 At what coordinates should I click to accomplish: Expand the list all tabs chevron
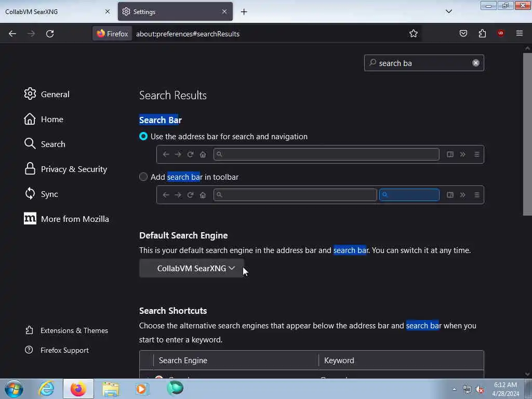point(449,11)
